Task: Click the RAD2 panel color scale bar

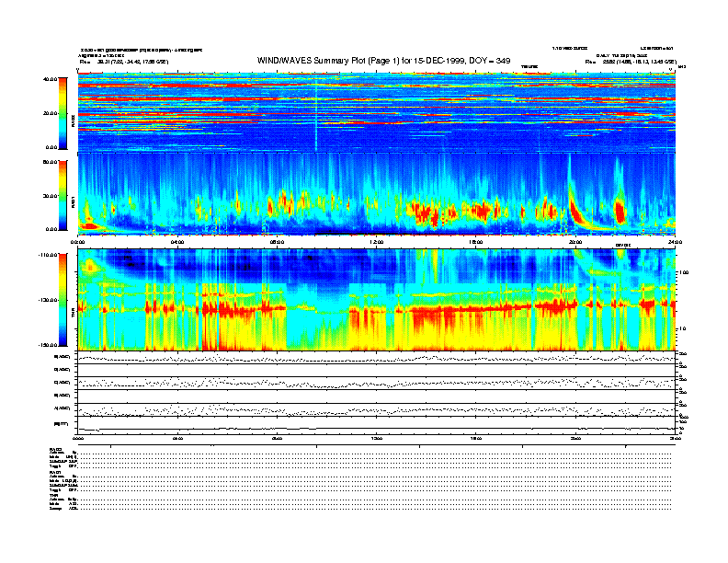Action: (x=63, y=113)
